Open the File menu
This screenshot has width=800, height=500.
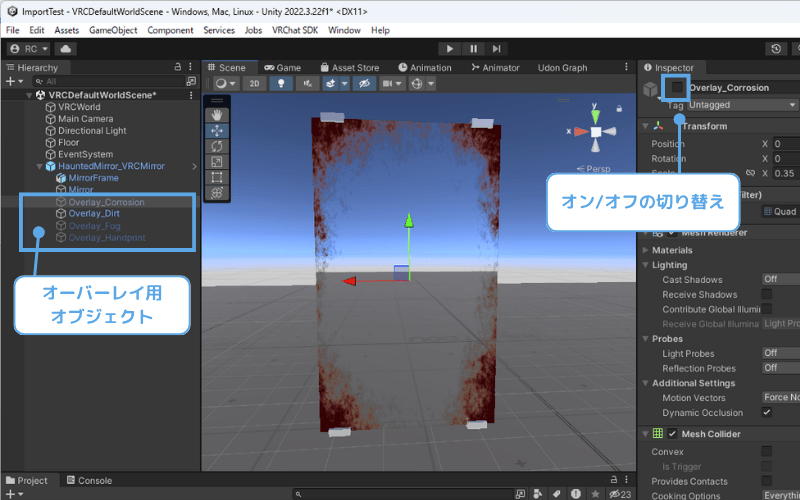coord(13,30)
